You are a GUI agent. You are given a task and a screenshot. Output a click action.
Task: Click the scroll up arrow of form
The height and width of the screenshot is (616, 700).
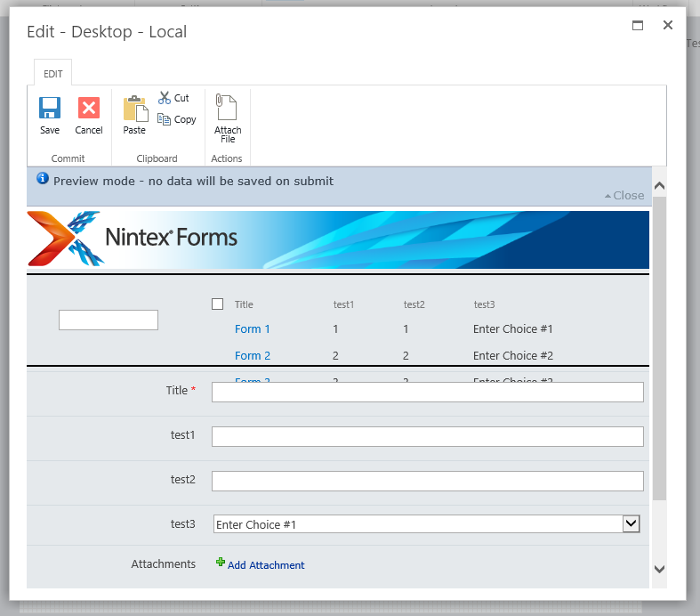coord(659,186)
